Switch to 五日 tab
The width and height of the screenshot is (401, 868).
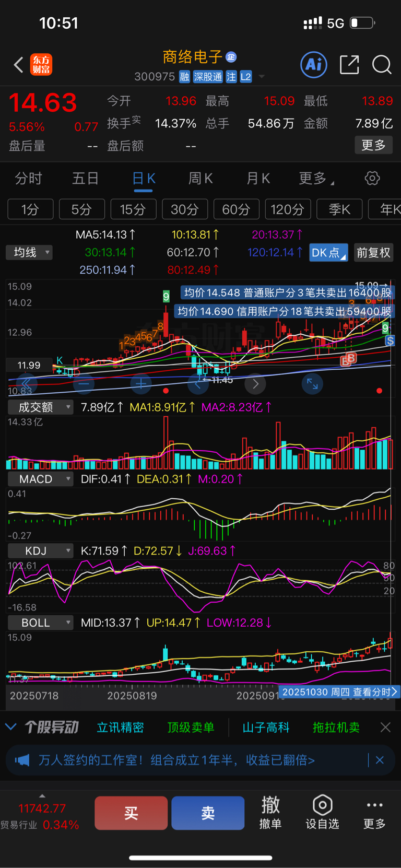(86, 179)
